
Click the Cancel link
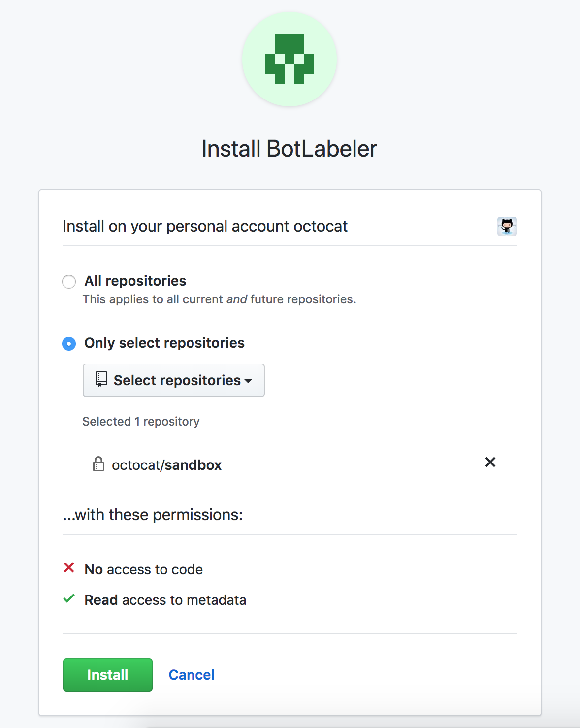pyautogui.click(x=192, y=674)
